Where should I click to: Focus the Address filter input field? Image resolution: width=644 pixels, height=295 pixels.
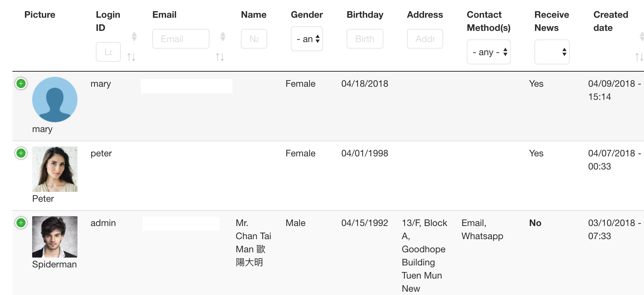click(x=425, y=39)
